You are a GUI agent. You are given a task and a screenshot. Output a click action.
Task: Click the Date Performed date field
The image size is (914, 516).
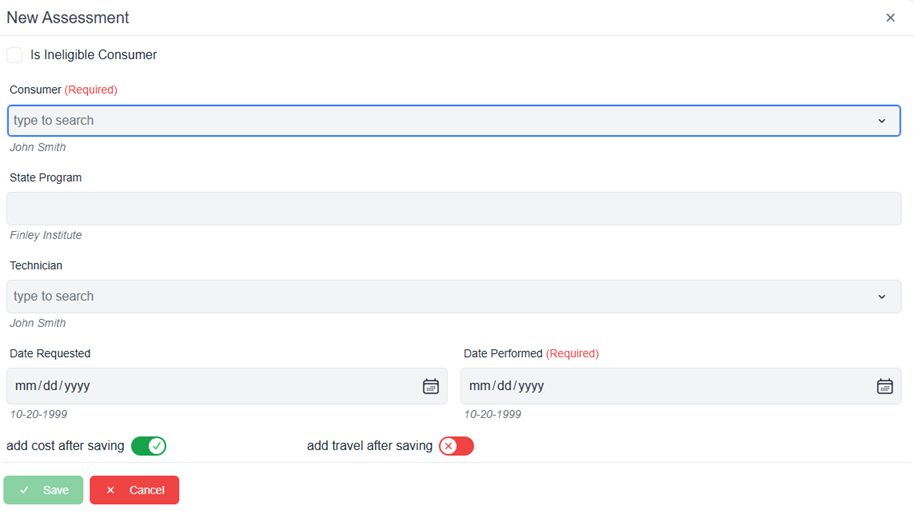point(681,386)
